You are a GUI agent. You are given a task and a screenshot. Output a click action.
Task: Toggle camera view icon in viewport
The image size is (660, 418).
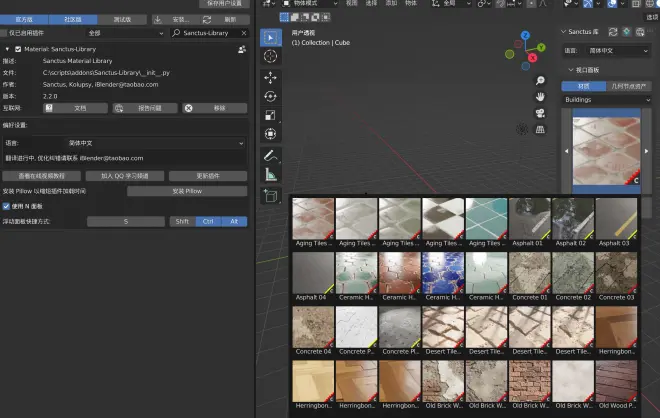[x=540, y=113]
